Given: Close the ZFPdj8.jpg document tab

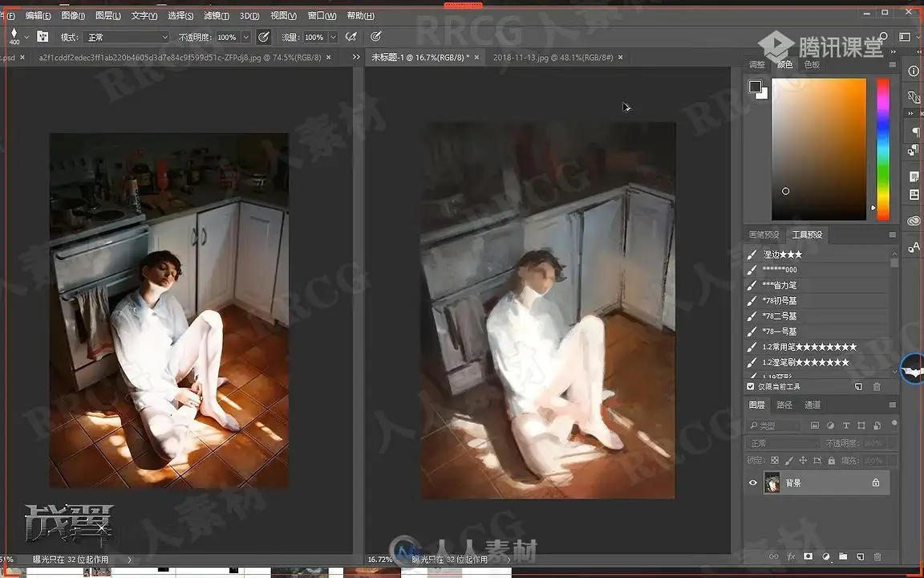Looking at the screenshot, I should coord(329,57).
